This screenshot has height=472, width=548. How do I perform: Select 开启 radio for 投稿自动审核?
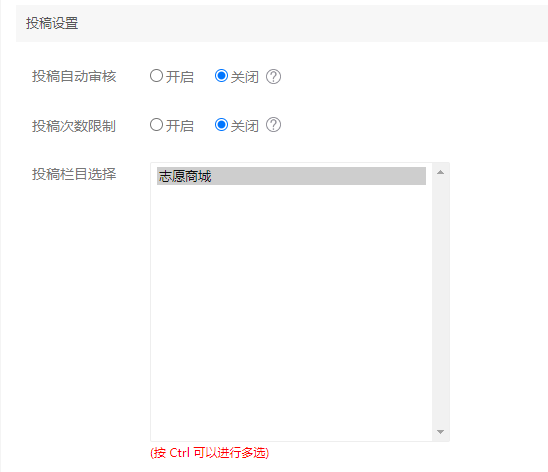click(x=156, y=76)
